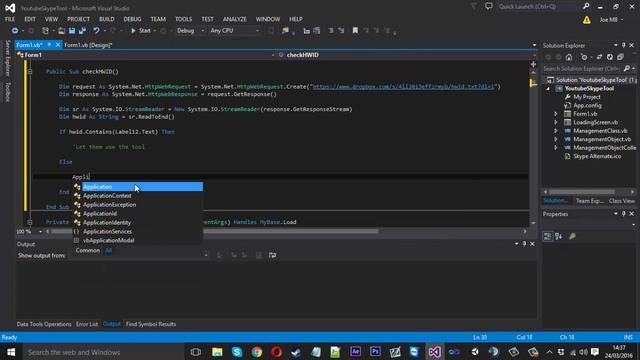
Task: Click the Open File folder icon
Action: pyautogui.click(x=61, y=31)
